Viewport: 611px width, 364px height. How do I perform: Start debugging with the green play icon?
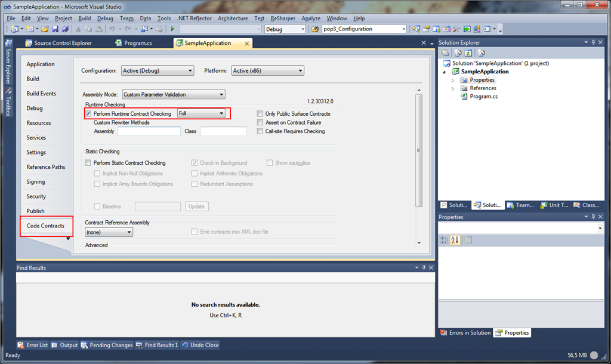(x=172, y=29)
